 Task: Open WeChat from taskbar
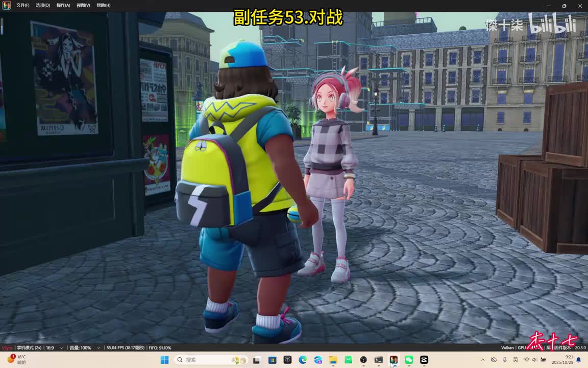coord(409,360)
